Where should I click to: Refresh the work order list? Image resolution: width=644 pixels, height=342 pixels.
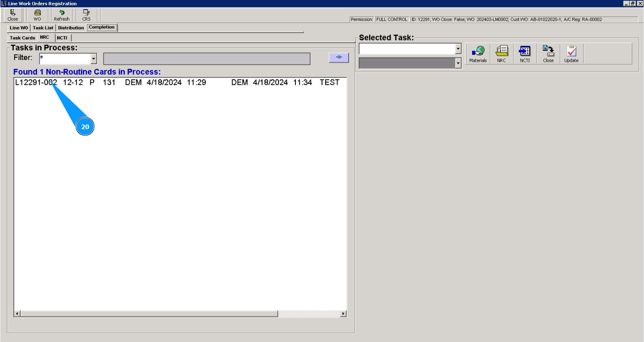pyautogui.click(x=62, y=16)
